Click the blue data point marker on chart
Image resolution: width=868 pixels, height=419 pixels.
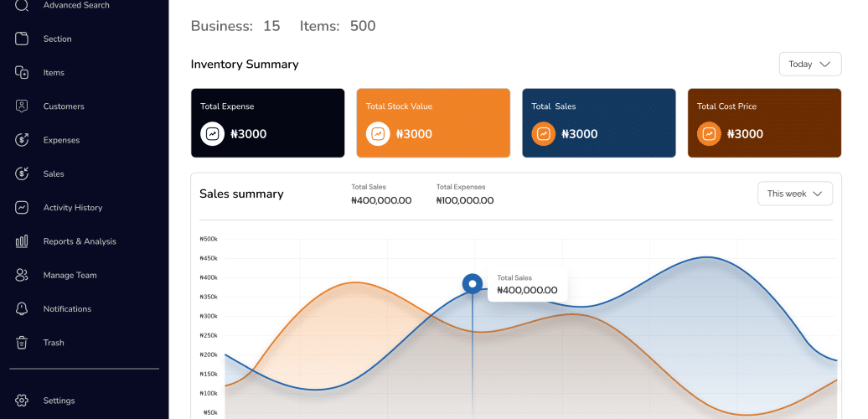point(473,284)
